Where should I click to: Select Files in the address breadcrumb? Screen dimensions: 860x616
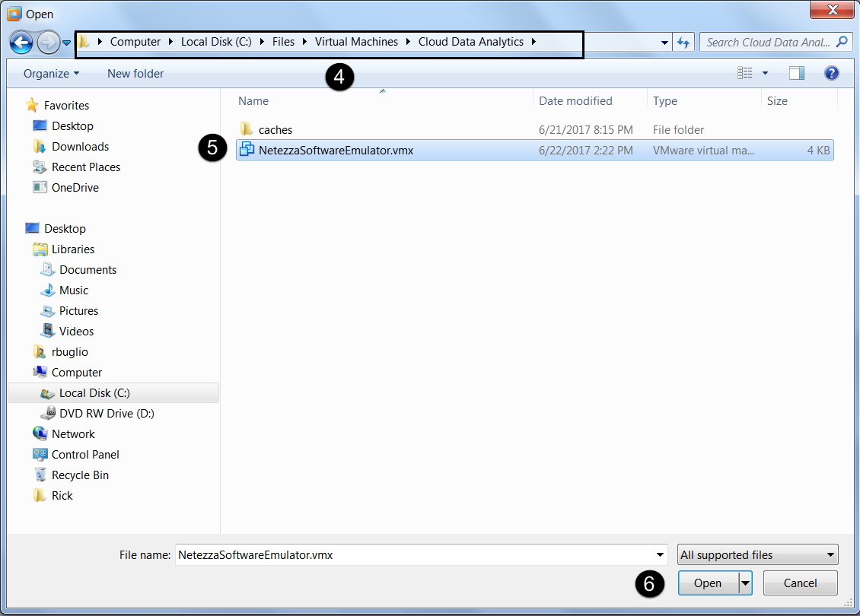pyautogui.click(x=283, y=42)
